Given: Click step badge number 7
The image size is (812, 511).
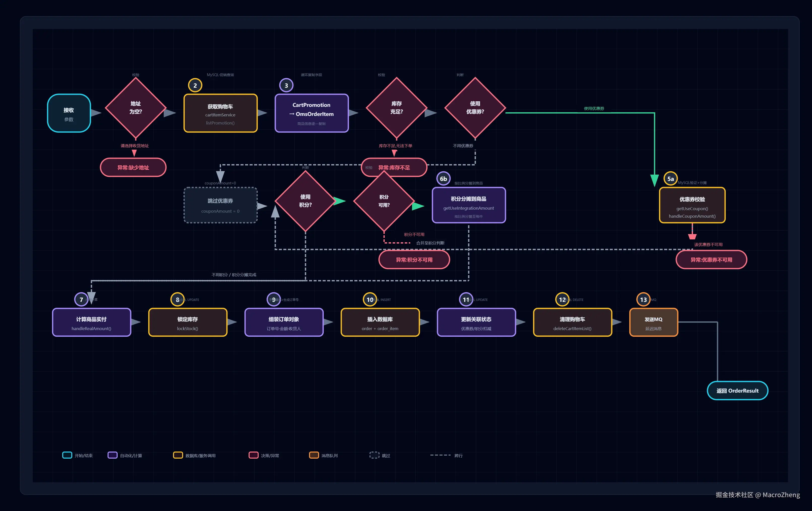Looking at the screenshot, I should (81, 300).
